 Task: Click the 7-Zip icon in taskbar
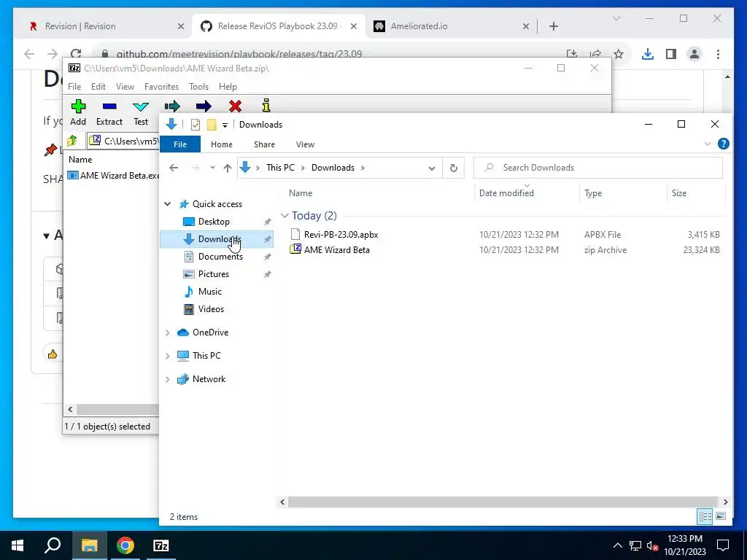[x=161, y=545]
